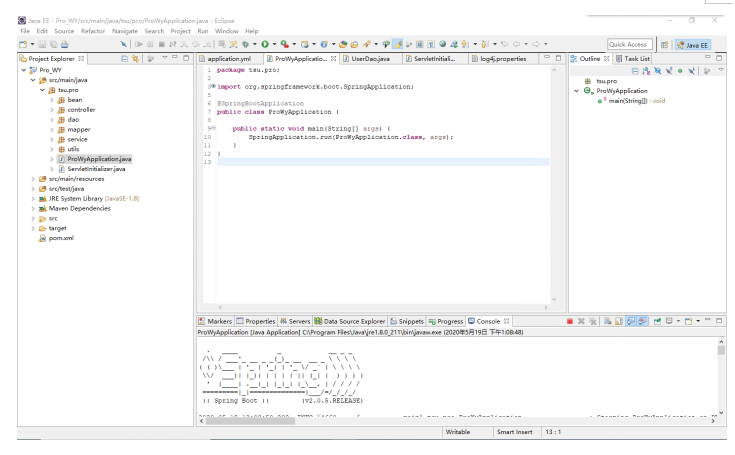Click the Console horizontal scrollbar thumb
735x455 pixels.
(x=250, y=421)
